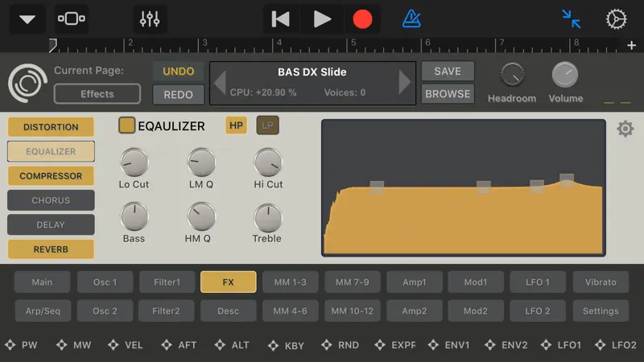The height and width of the screenshot is (362, 644).
Task: Open the Arp/Seq tab
Action: click(43, 311)
